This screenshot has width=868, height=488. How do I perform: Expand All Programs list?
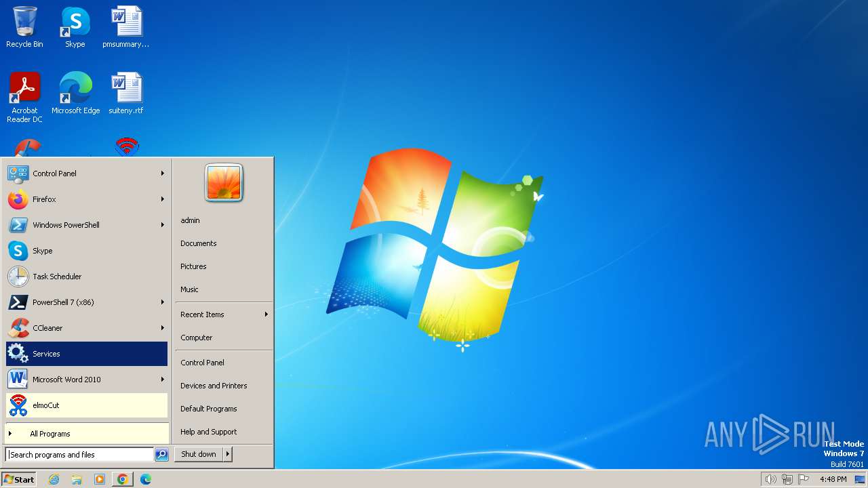[x=87, y=434]
